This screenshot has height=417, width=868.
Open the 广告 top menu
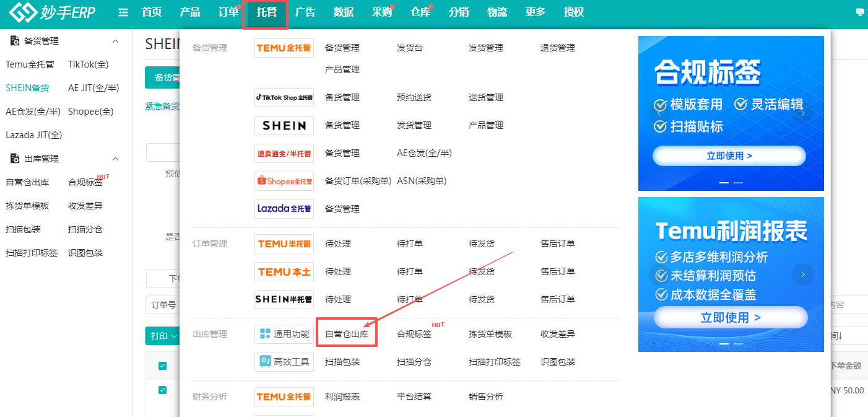pos(305,12)
